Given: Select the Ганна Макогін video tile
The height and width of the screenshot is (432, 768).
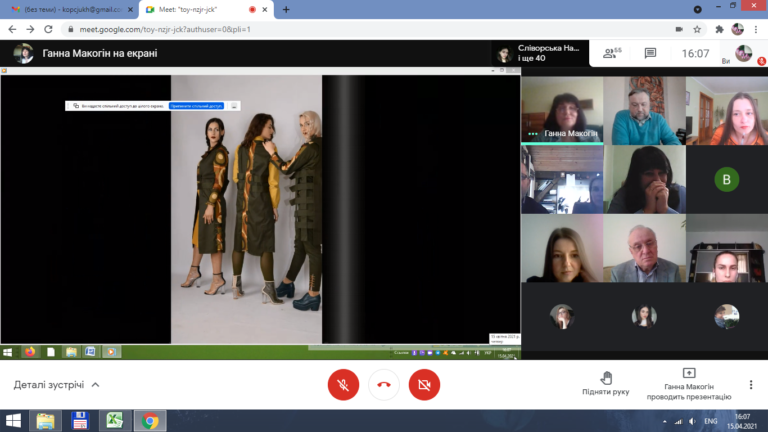Looking at the screenshot, I should tap(562, 110).
